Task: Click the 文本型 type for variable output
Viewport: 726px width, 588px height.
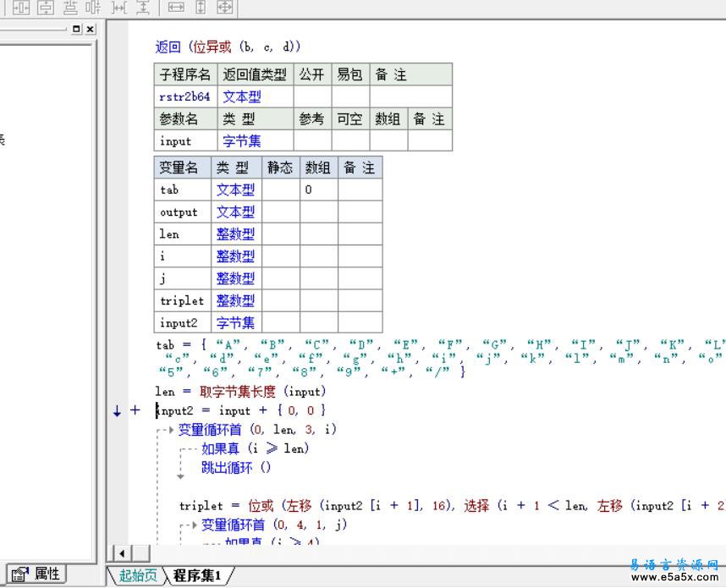Action: (236, 212)
